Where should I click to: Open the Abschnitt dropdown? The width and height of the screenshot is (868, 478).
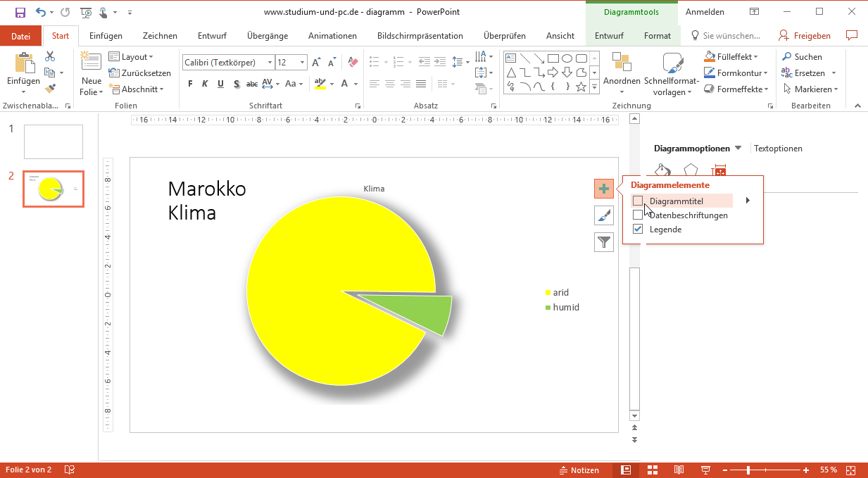coord(136,89)
